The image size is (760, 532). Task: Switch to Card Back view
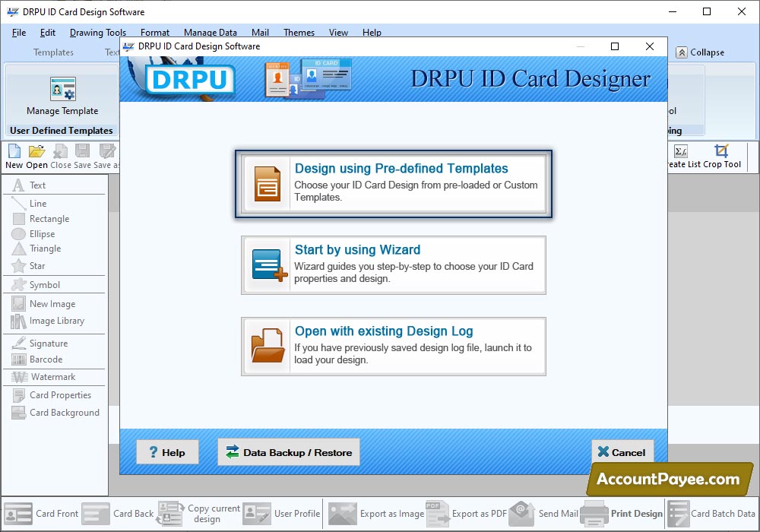click(118, 514)
